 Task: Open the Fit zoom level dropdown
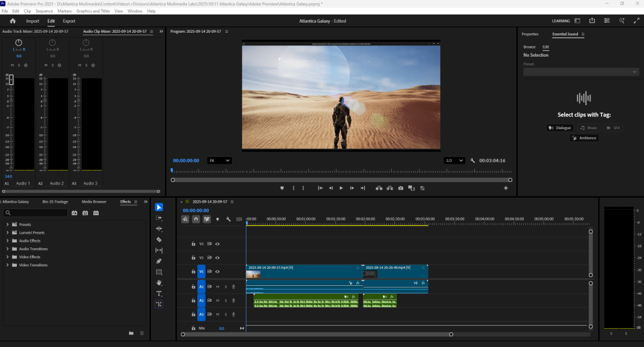point(219,161)
